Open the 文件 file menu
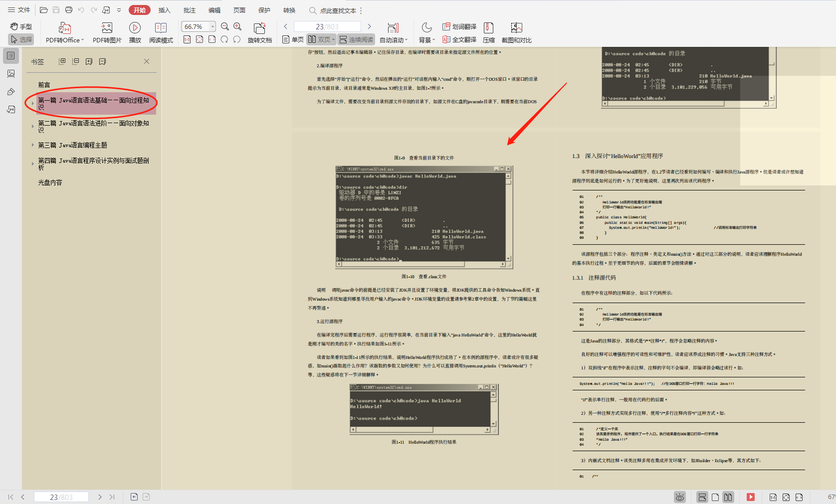836x504 pixels. (19, 10)
